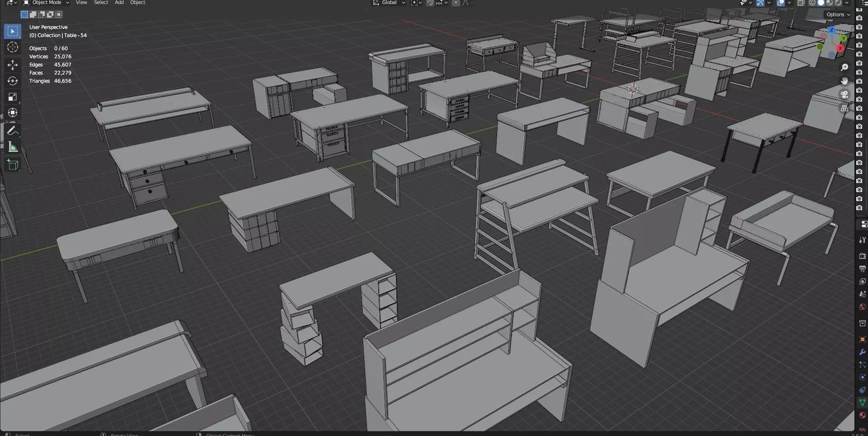The image size is (868, 436).
Task: Open object type visibility dropdown
Action: point(745,3)
